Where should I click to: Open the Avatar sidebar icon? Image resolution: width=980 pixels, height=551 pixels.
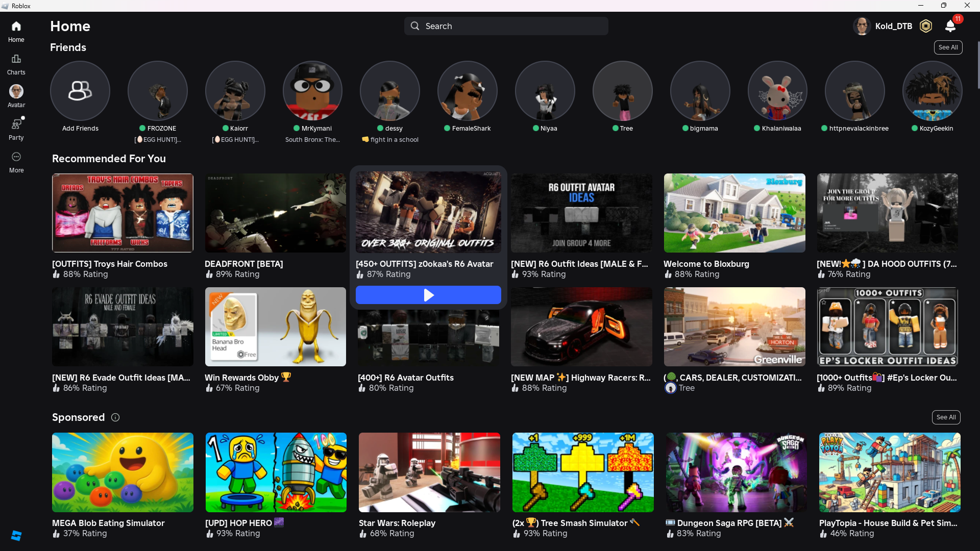point(16,91)
